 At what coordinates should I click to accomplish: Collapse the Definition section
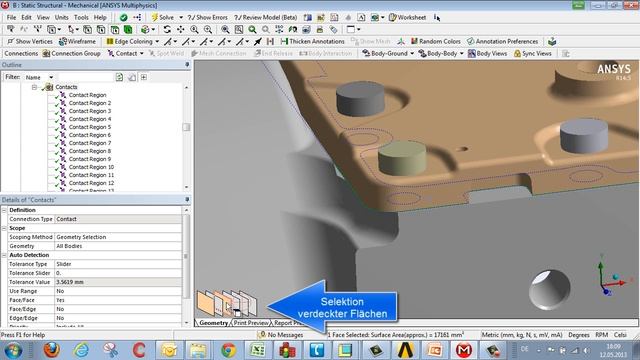4,210
